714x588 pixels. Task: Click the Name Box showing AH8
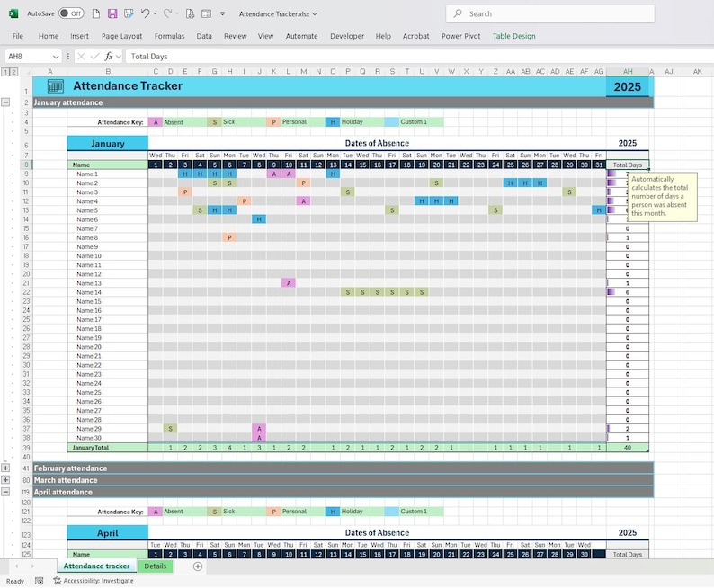pos(28,57)
